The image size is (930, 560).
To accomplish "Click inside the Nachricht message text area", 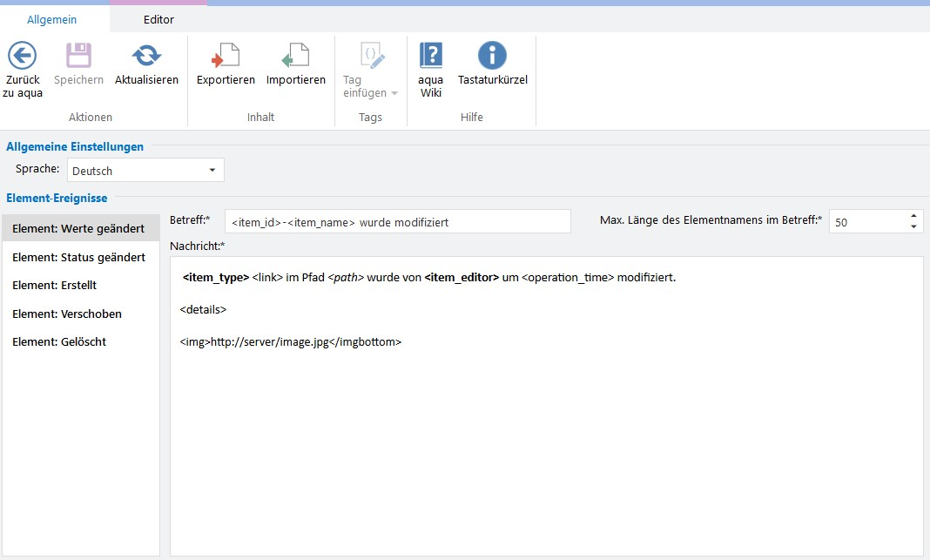I will point(546,435).
